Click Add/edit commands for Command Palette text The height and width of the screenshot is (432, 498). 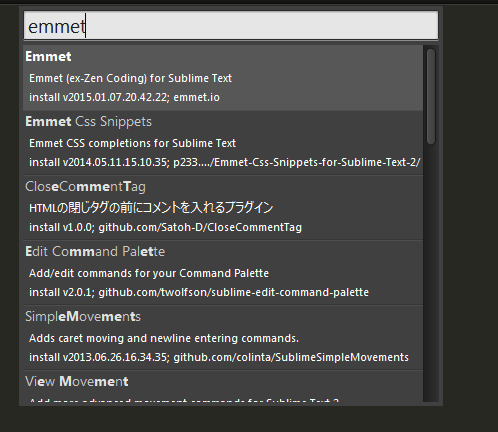pyautogui.click(x=149, y=273)
